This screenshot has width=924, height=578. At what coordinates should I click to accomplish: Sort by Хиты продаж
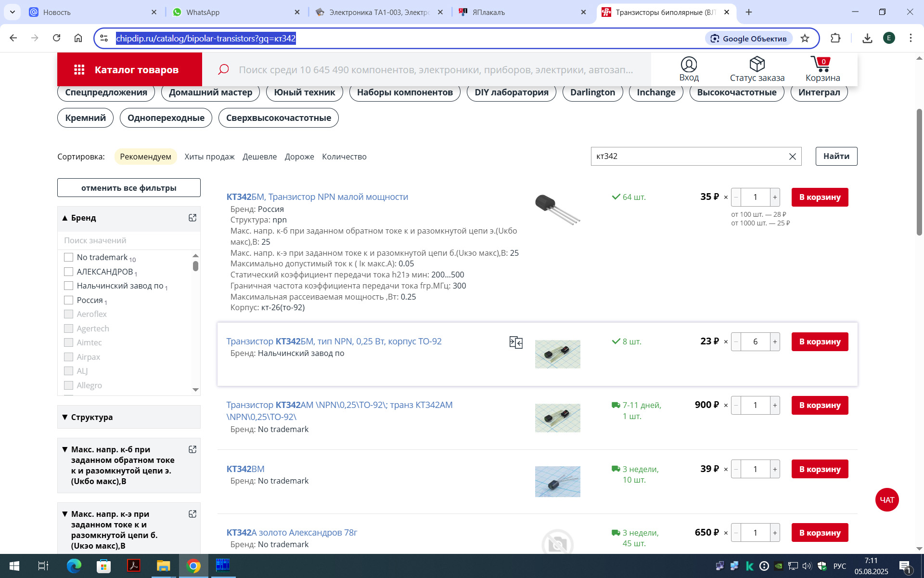[x=209, y=157]
